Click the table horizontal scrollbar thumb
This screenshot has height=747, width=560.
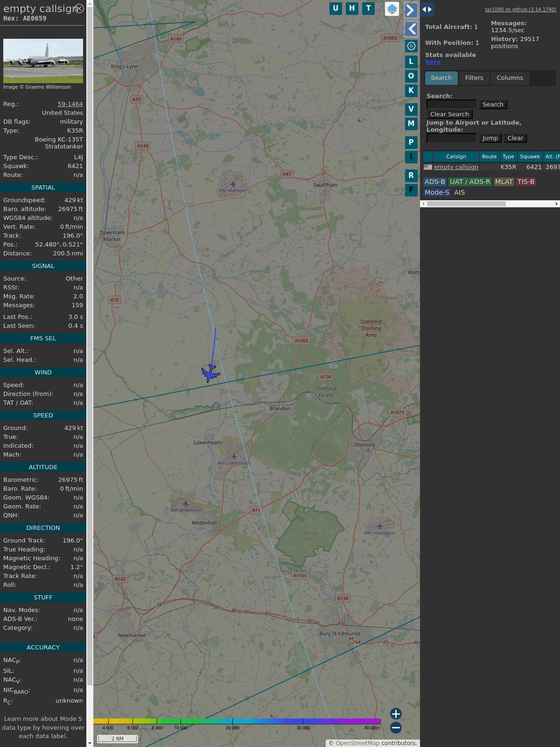466,204
